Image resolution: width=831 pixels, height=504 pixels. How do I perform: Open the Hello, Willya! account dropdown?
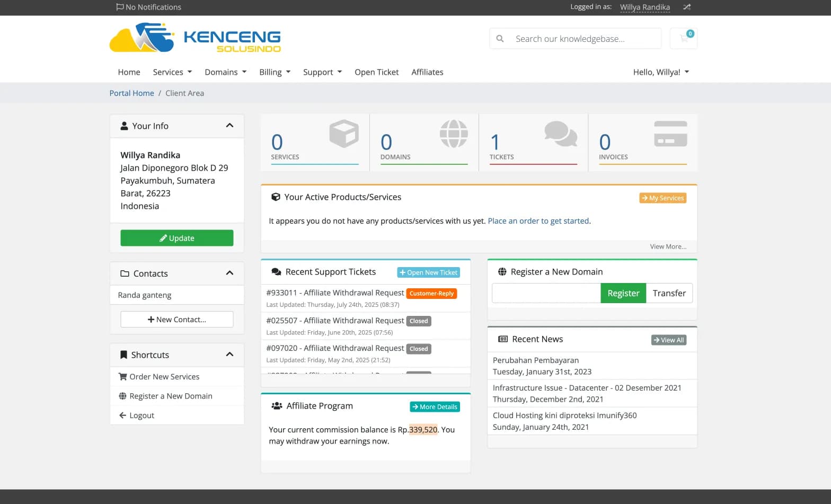click(660, 72)
